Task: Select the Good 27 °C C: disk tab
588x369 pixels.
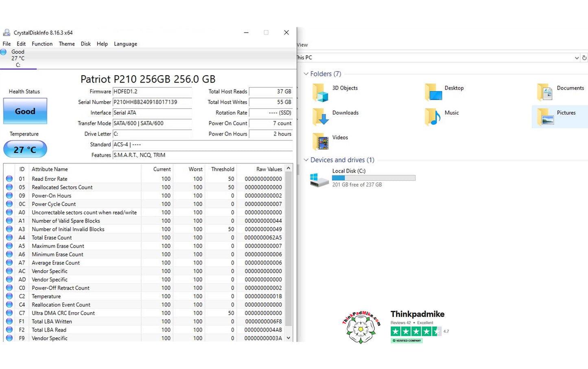Action: click(18, 58)
